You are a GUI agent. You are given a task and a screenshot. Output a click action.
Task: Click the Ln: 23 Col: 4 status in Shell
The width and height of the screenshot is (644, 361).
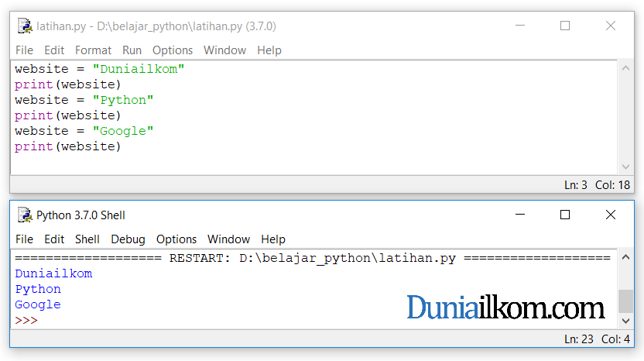point(597,339)
